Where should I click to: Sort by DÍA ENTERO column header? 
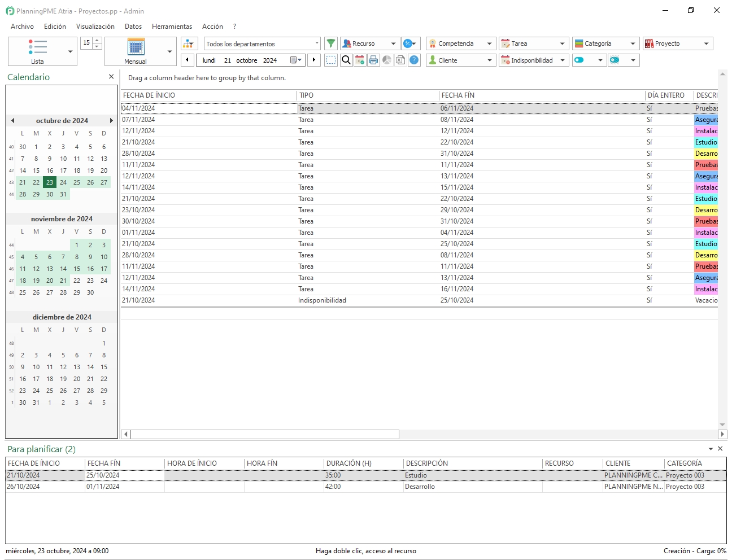(x=669, y=95)
